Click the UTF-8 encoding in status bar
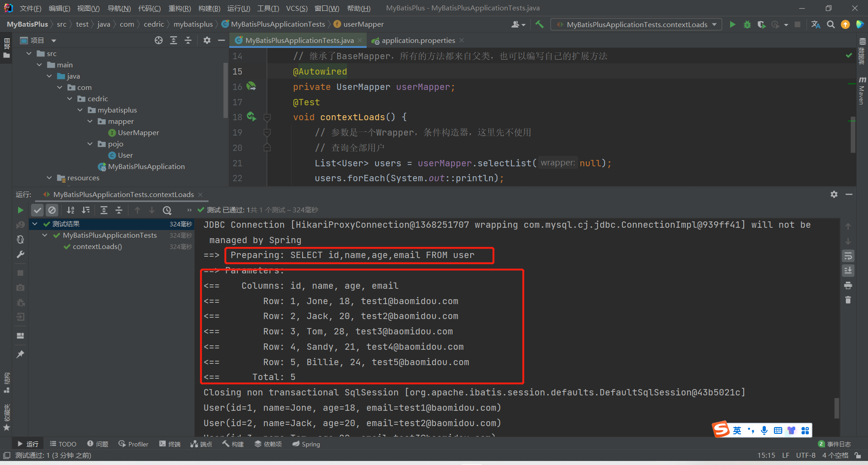868x465 pixels. (x=806, y=455)
